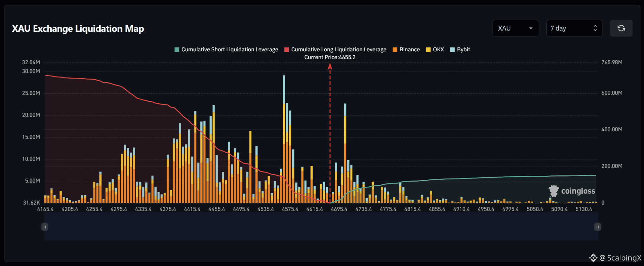Grab the left handle of range slider
The width and height of the screenshot is (644, 266).
coord(45,227)
